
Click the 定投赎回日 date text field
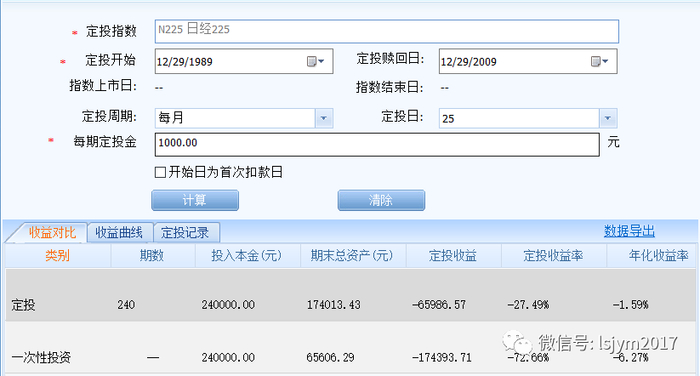(x=514, y=61)
